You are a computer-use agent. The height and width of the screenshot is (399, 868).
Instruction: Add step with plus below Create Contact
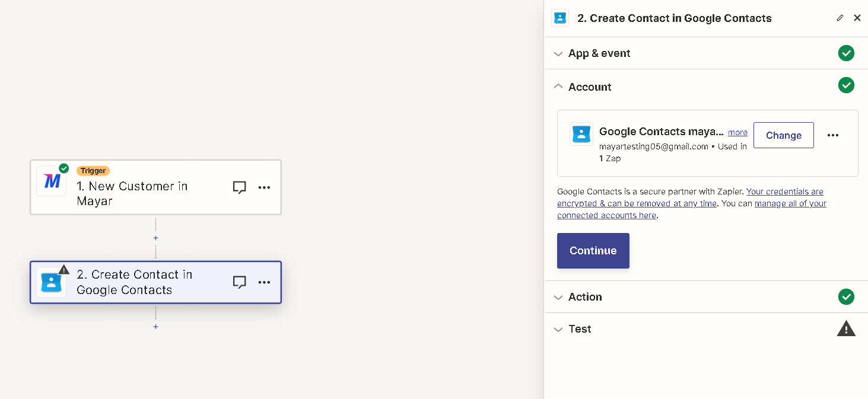click(x=155, y=327)
